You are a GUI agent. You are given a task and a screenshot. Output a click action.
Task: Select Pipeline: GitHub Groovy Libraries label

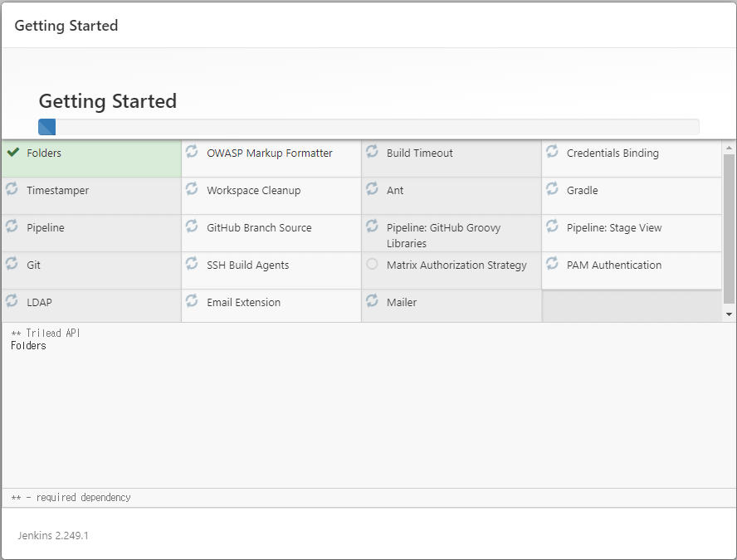(x=444, y=236)
